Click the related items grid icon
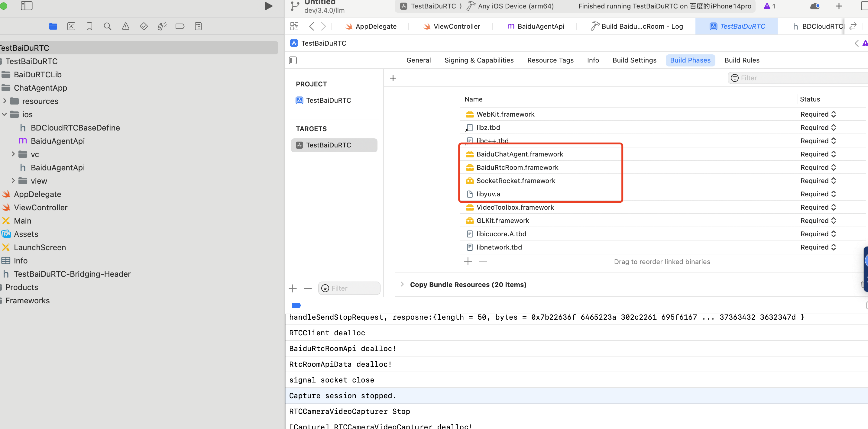The height and width of the screenshot is (429, 868). click(294, 26)
